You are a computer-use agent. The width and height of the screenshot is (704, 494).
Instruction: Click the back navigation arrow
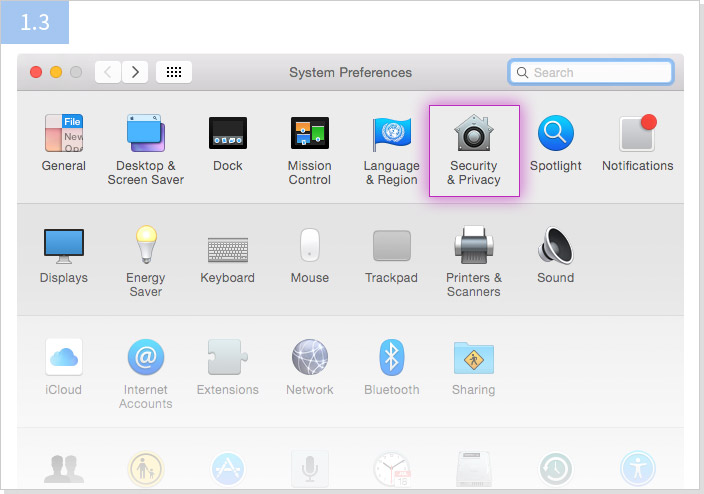point(108,72)
